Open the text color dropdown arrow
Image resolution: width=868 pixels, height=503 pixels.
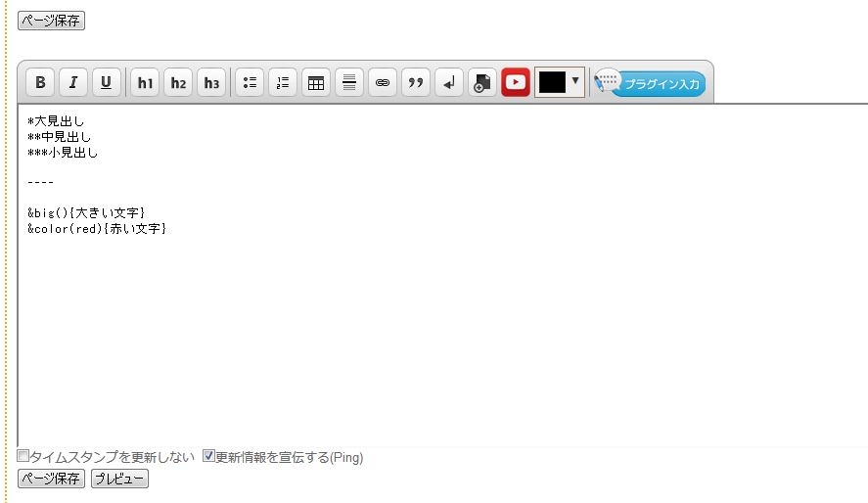575,81
